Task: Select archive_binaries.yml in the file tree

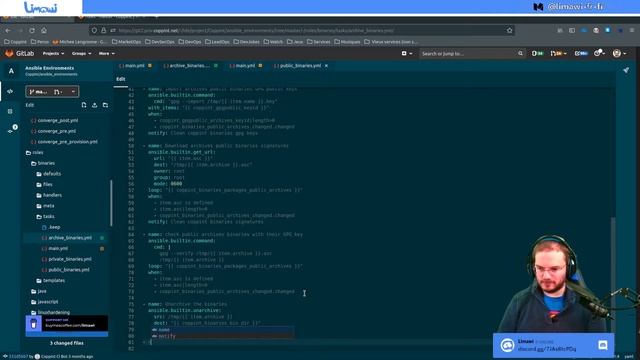Action: pos(67,238)
